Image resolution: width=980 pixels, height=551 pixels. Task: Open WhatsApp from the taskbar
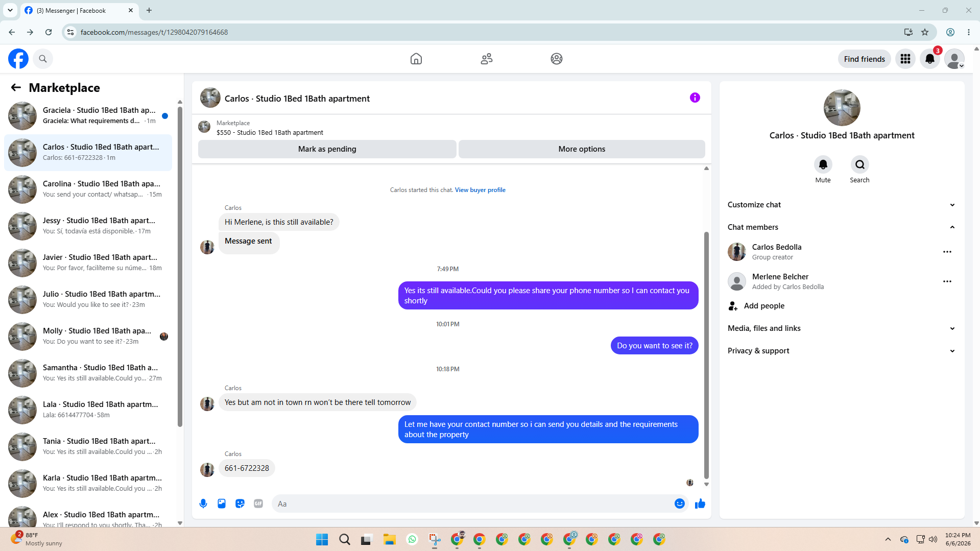click(x=412, y=539)
